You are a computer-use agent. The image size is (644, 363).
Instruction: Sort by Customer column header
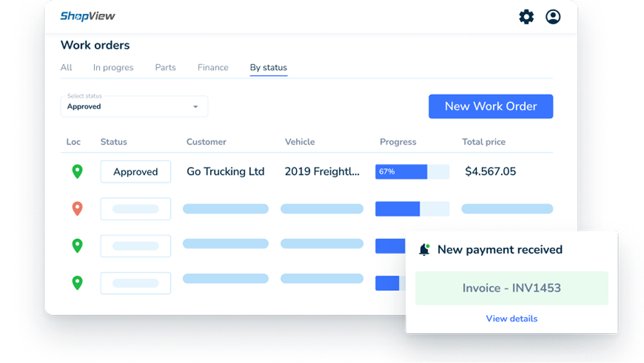[x=206, y=141]
